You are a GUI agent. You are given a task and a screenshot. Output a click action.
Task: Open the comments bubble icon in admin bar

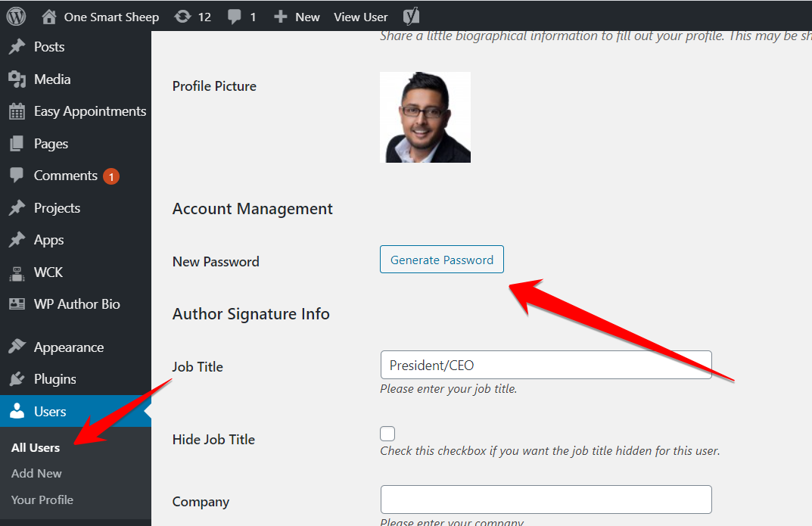click(x=234, y=17)
